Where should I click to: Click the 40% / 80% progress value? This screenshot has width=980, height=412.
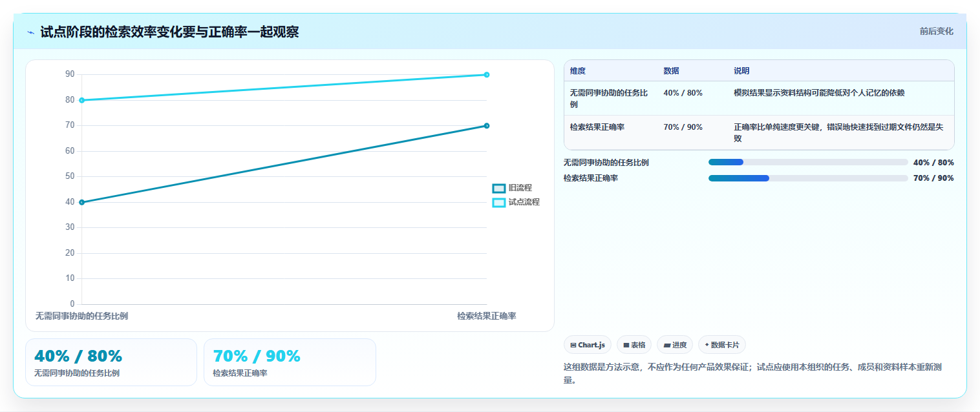click(x=933, y=163)
